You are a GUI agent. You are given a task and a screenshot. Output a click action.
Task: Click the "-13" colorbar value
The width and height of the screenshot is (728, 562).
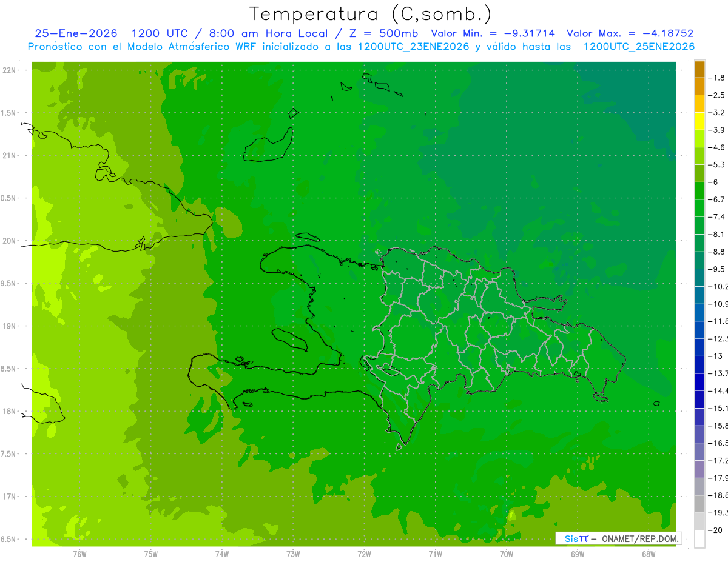pos(716,356)
